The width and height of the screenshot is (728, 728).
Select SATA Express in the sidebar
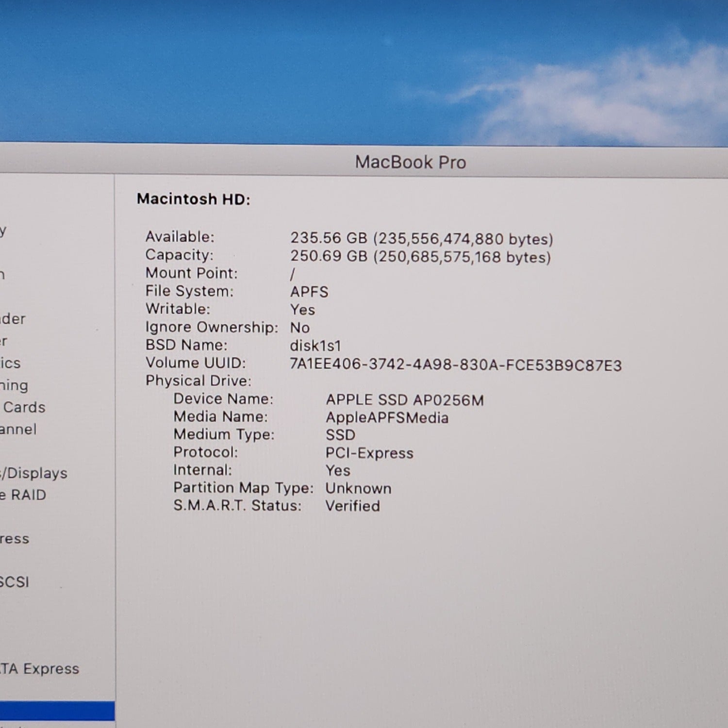click(x=40, y=669)
